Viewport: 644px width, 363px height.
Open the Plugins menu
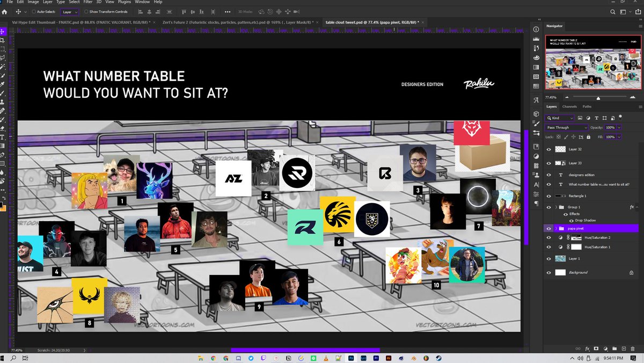(125, 2)
